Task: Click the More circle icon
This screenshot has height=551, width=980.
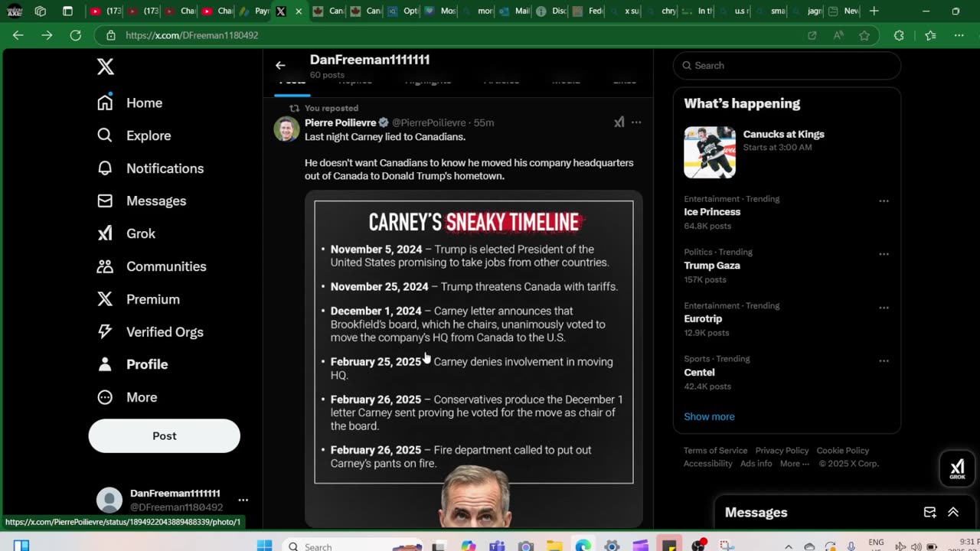Action: (105, 397)
